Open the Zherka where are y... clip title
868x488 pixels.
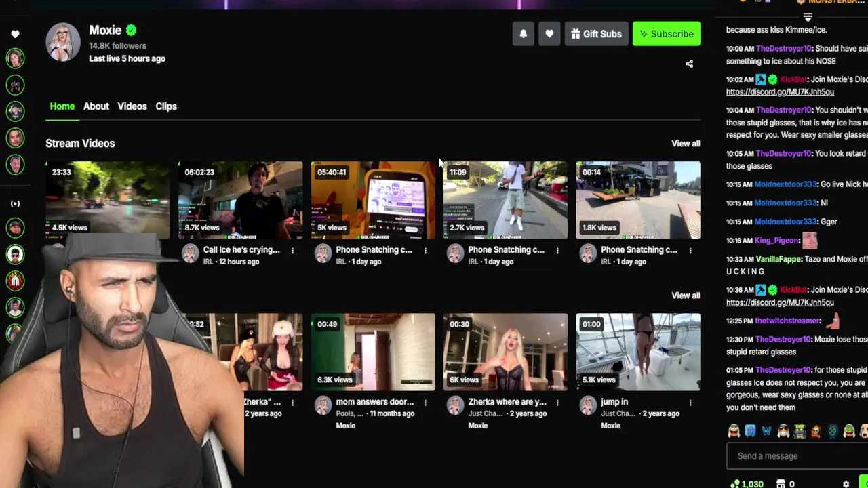pyautogui.click(x=507, y=402)
